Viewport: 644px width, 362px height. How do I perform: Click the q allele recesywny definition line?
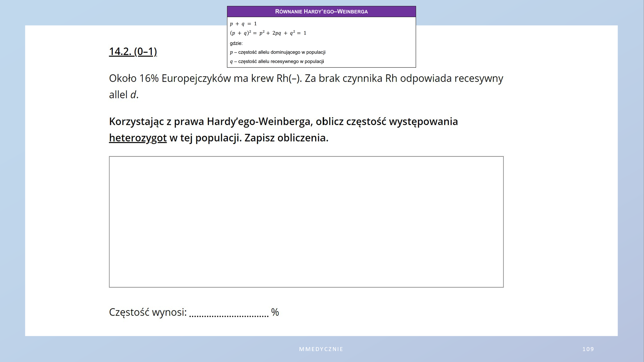point(277,62)
